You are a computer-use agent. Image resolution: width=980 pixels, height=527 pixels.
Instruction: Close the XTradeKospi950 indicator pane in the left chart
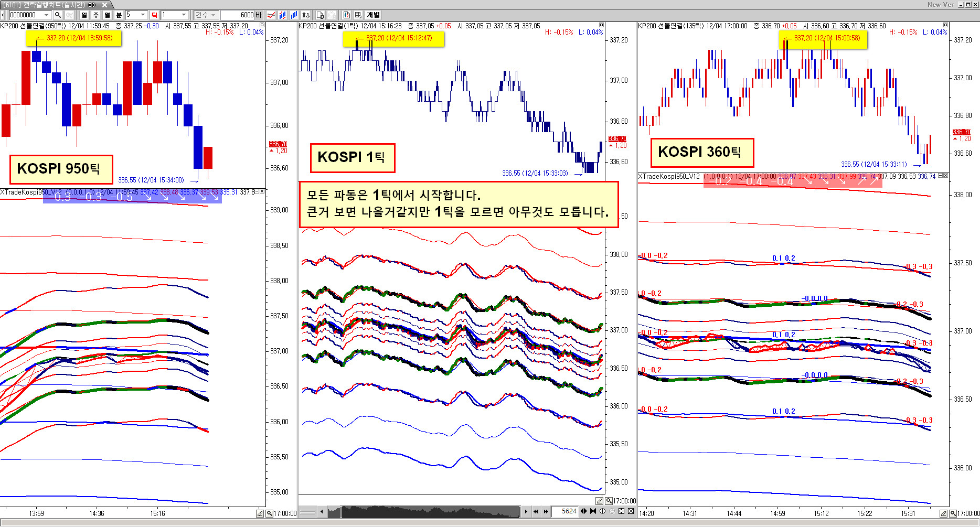262,192
